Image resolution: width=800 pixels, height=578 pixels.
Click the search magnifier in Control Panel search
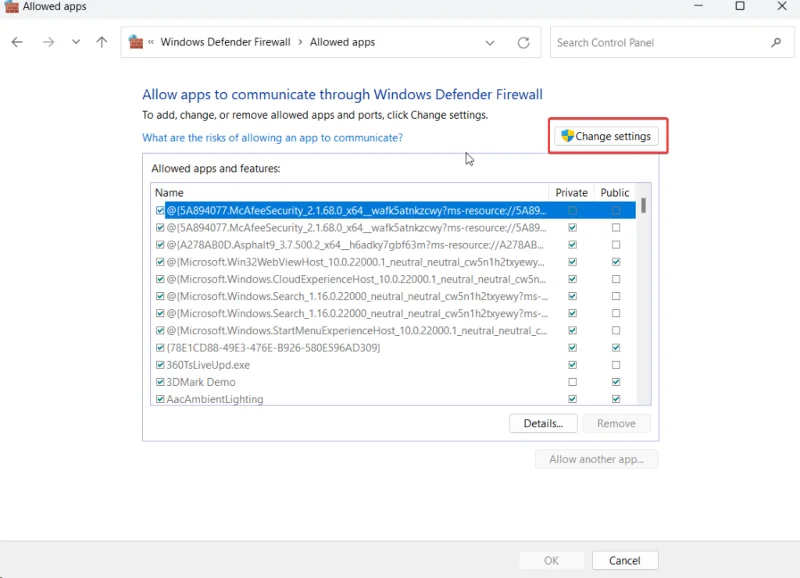coord(777,43)
